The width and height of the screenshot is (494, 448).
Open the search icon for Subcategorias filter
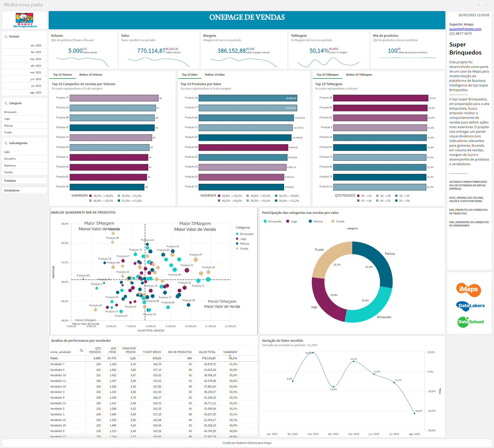coord(6,143)
